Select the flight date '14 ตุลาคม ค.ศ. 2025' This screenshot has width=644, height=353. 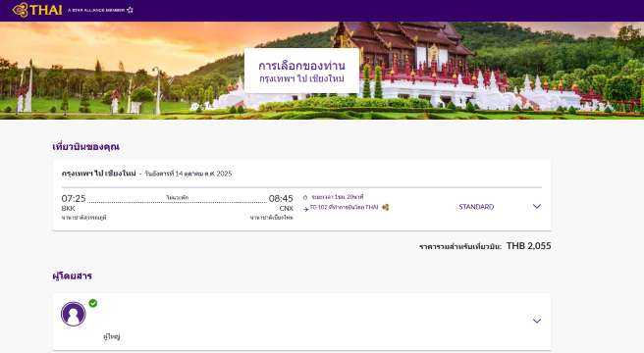(203, 174)
